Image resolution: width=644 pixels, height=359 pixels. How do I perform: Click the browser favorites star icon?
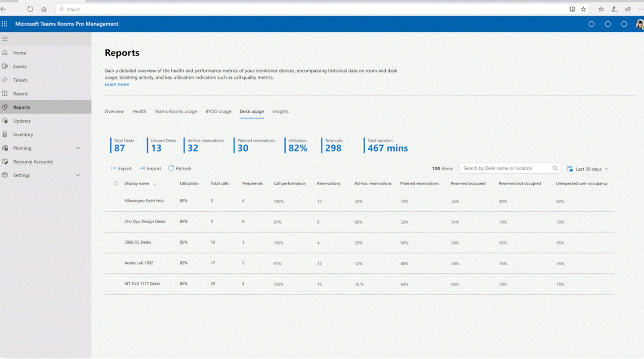point(583,9)
